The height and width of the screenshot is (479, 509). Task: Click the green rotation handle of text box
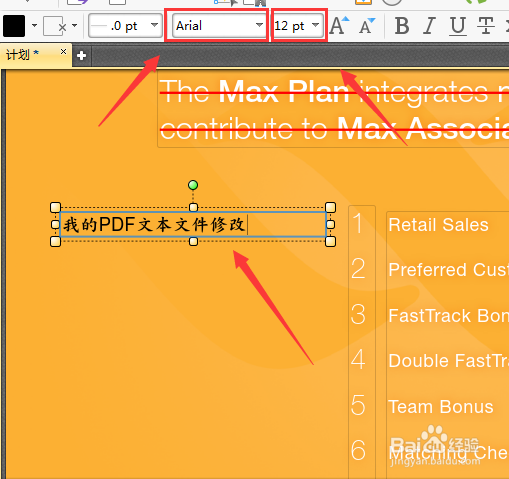193,185
